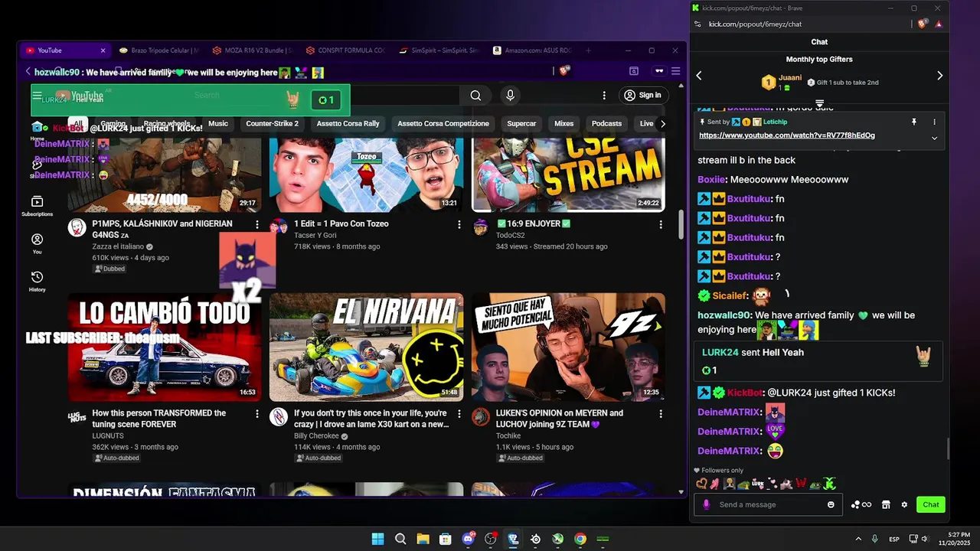This screenshot has width=980, height=551.
Task: Click username Sicailef in chat
Action: coord(730,295)
